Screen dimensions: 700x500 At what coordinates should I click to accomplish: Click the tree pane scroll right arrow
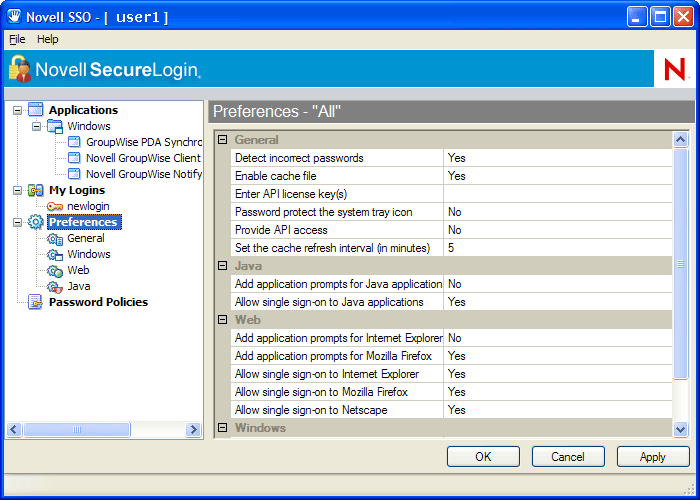[193, 429]
